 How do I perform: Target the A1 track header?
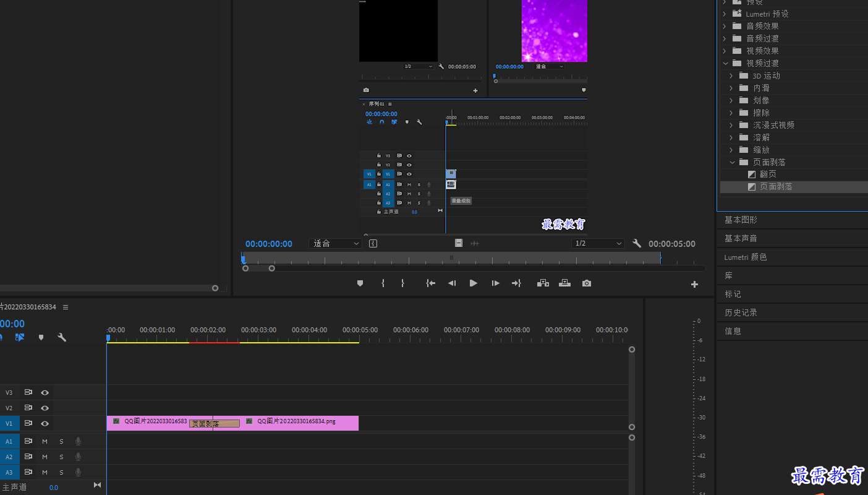pos(9,441)
